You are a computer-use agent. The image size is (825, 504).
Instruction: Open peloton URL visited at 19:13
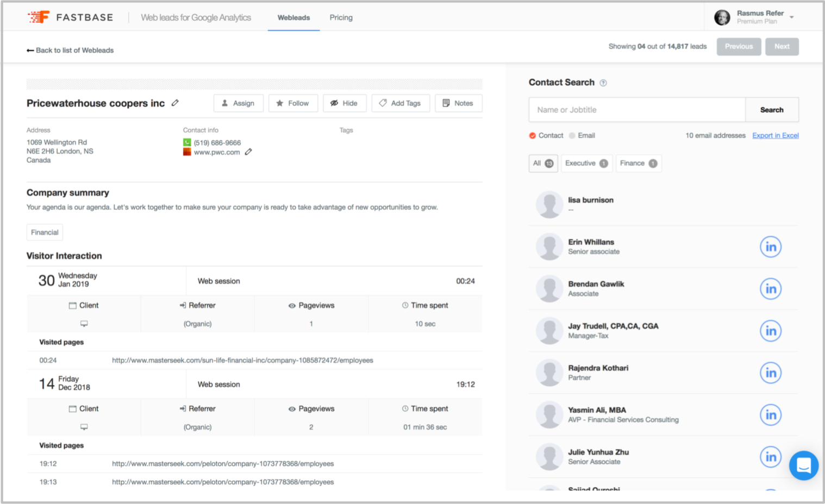223,482
